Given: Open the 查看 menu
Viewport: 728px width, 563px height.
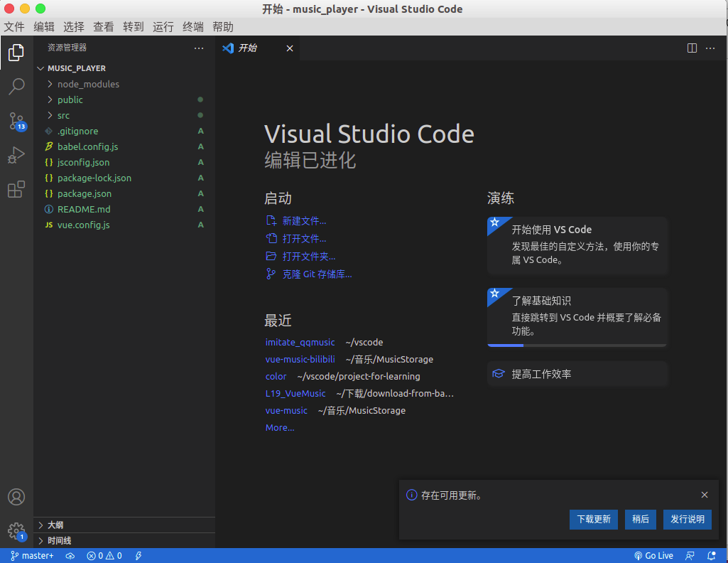Looking at the screenshot, I should pos(104,27).
